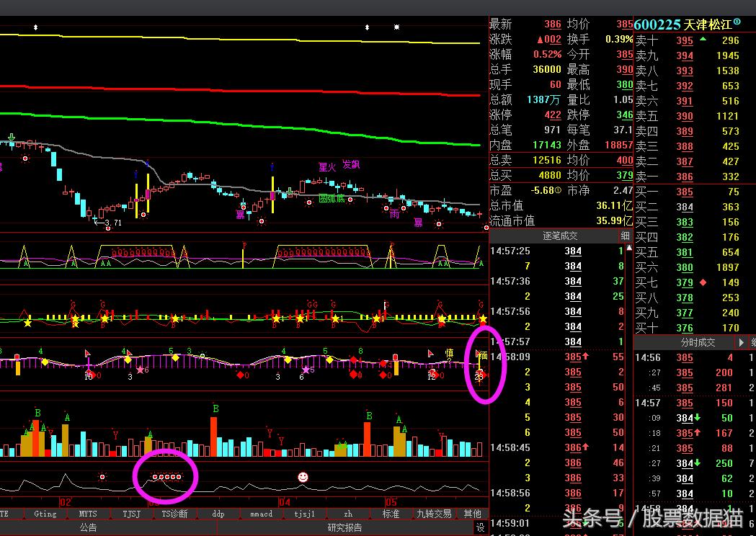Click the 卖九 volume 1945
This screenshot has height=536, width=756.
click(728, 55)
